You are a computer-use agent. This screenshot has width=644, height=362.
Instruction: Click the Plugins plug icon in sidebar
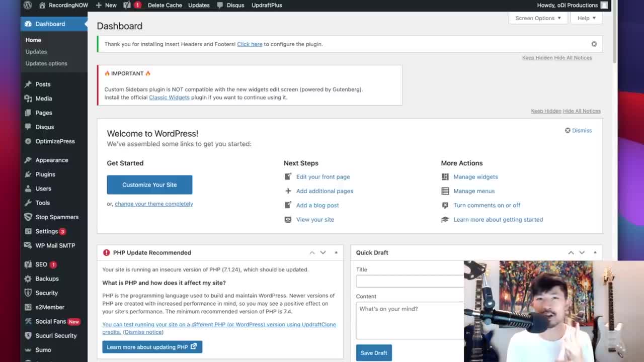[28, 174]
